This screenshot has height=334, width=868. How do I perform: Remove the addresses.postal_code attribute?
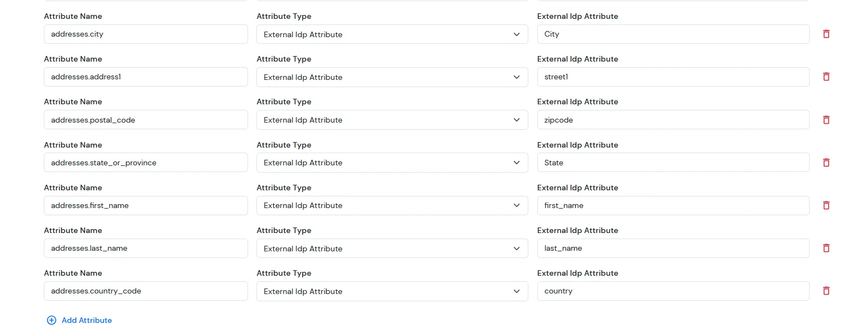[826, 119]
